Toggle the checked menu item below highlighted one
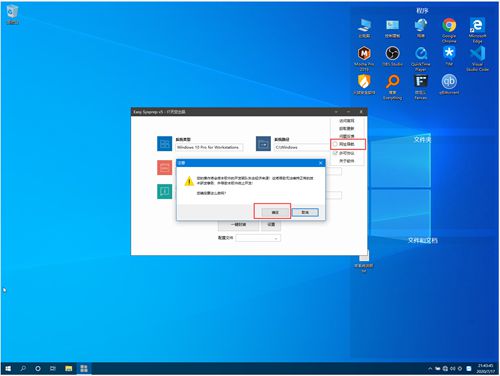 click(347, 153)
